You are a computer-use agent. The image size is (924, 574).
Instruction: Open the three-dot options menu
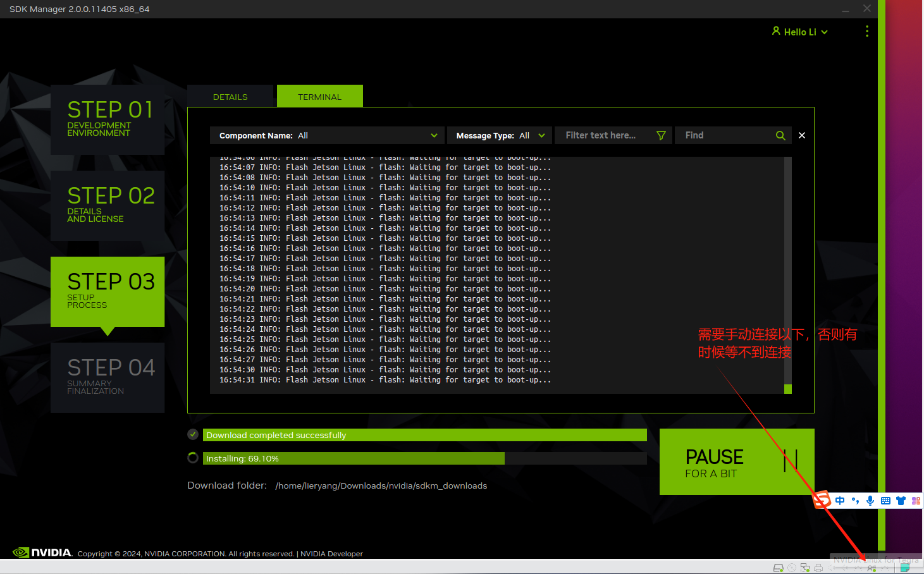pos(866,31)
